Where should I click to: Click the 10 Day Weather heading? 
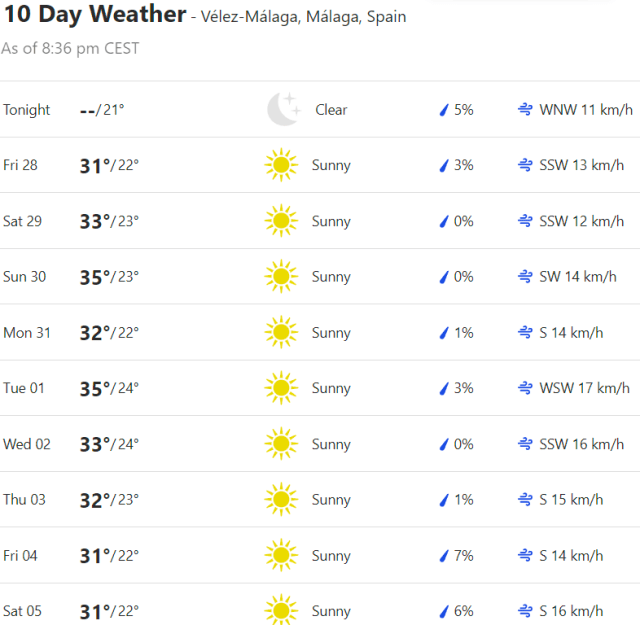[x=94, y=15]
